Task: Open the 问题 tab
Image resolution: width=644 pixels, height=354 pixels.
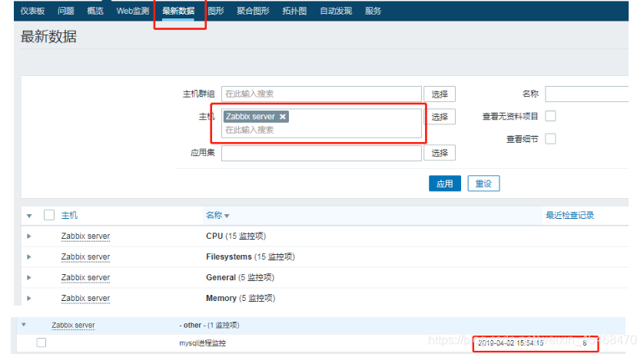Action: point(66,11)
